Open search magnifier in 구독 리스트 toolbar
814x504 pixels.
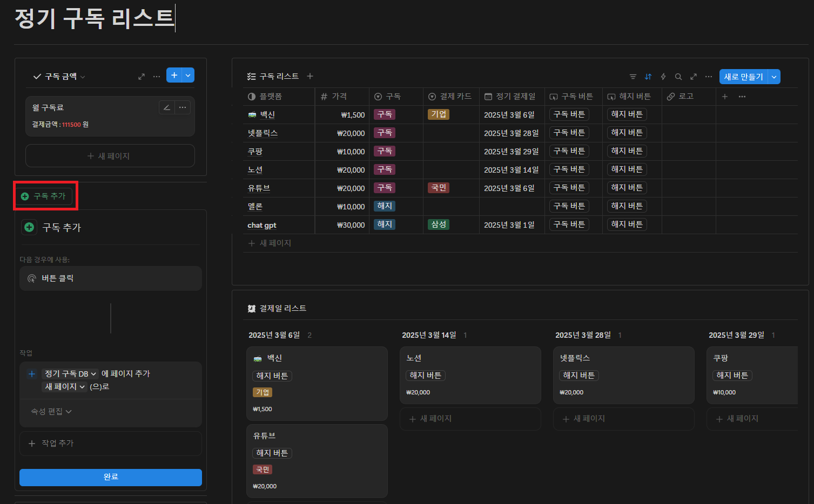coord(678,77)
